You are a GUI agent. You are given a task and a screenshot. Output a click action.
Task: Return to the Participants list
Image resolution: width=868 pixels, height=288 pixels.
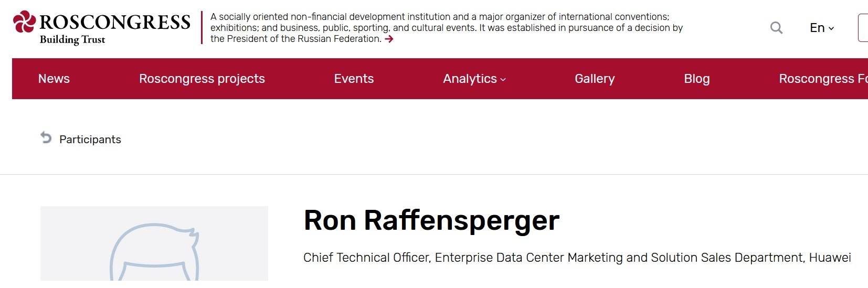pos(90,140)
